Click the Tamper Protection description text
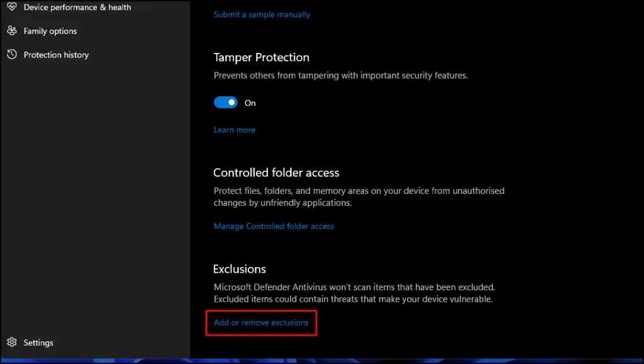Image resolution: width=644 pixels, height=364 pixels. [340, 76]
